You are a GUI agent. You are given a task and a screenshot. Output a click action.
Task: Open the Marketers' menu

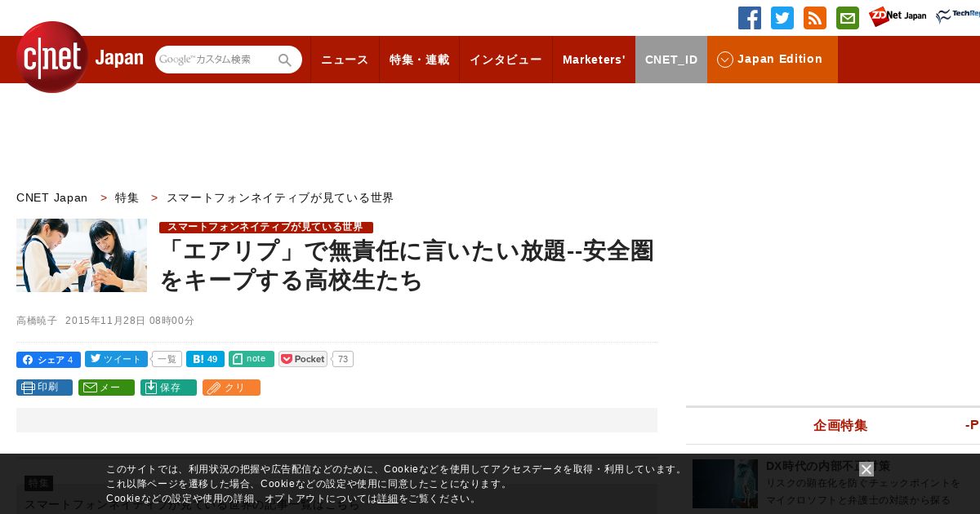pyautogui.click(x=594, y=60)
